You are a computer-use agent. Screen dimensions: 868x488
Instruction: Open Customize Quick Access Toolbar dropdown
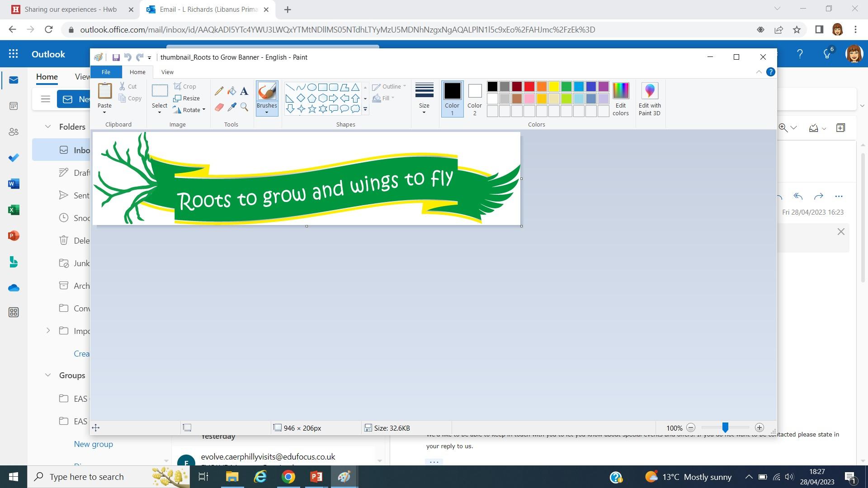(149, 58)
